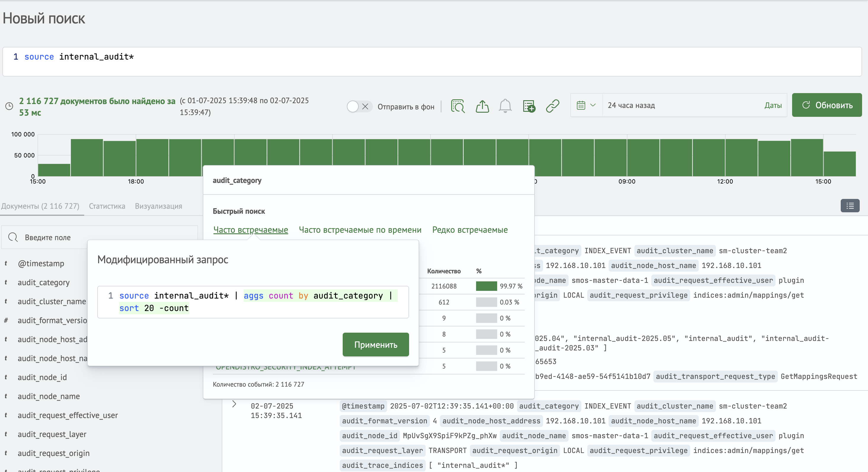
Task: Click the 0.03 % percentage bar
Action: coord(486,302)
